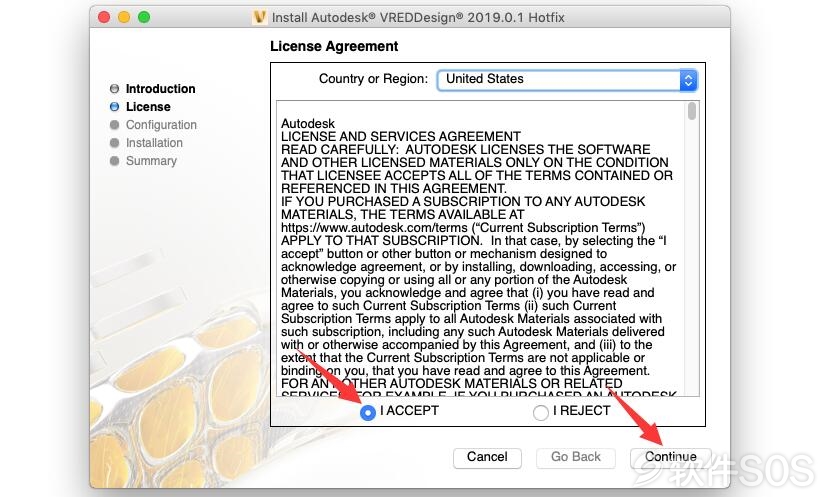828x497 pixels.
Task: Click the Installation step bullet icon
Action: click(114, 143)
